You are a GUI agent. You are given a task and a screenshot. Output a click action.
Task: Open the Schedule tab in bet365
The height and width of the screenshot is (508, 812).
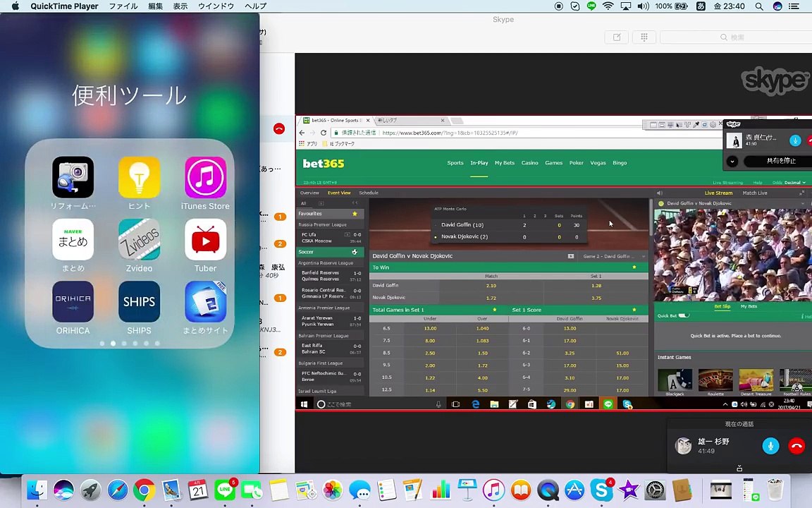[369, 193]
